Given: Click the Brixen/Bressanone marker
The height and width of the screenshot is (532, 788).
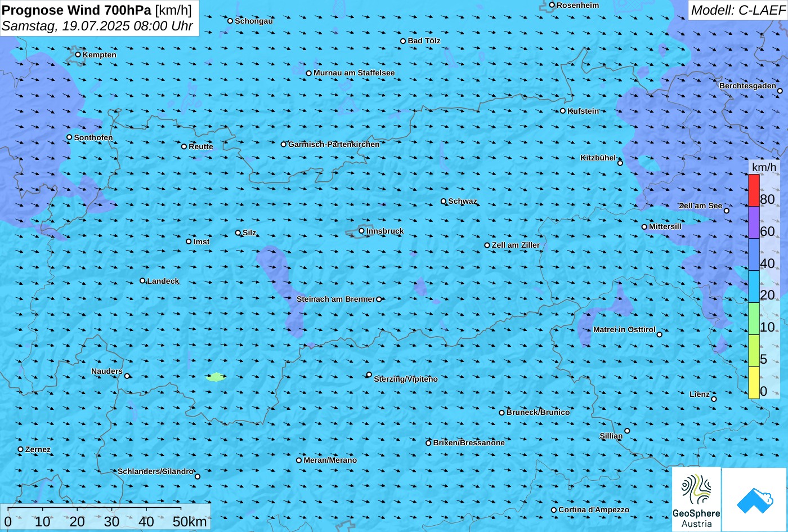Looking at the screenshot, I should [428, 443].
